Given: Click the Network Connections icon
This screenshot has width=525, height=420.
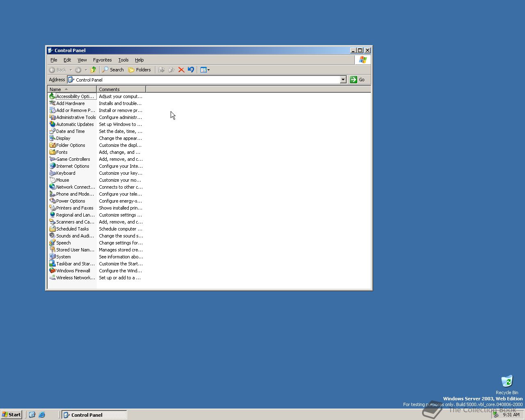Looking at the screenshot, I should [x=52, y=187].
